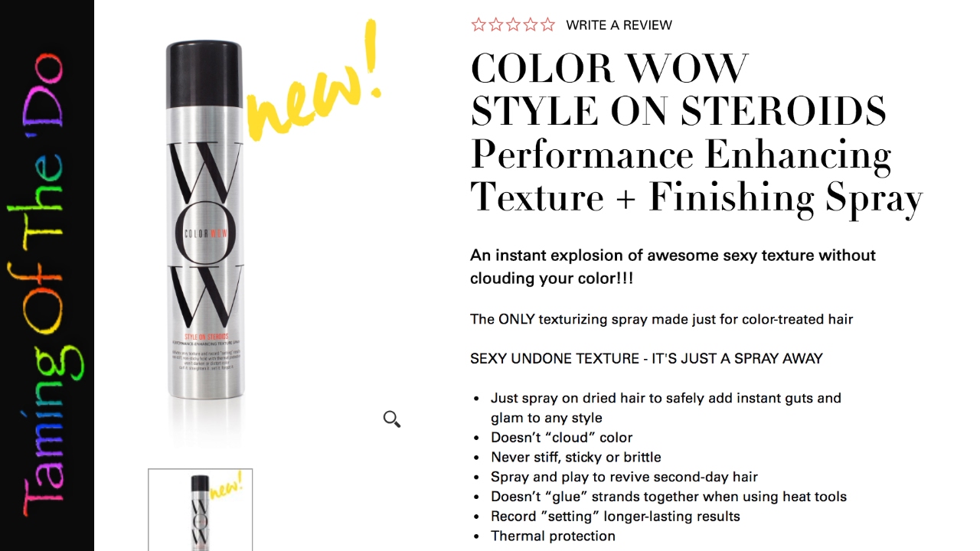Click the Doesn't cloud color bullet
This screenshot has width=980, height=551.
point(561,438)
